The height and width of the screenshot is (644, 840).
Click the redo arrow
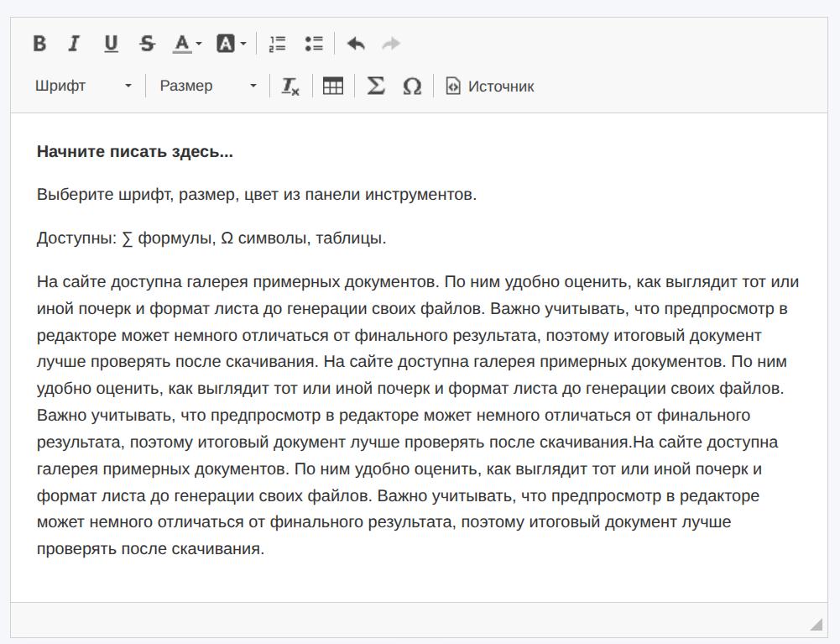tap(389, 43)
